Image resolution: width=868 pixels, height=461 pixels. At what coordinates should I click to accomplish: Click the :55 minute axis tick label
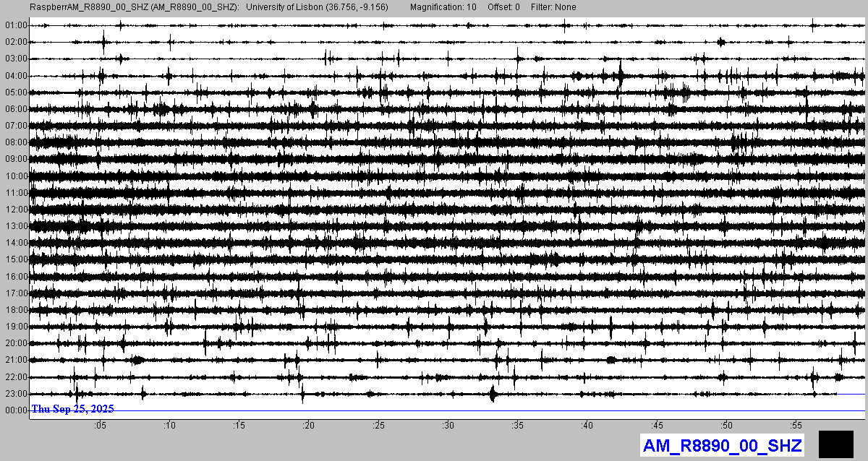[796, 425]
